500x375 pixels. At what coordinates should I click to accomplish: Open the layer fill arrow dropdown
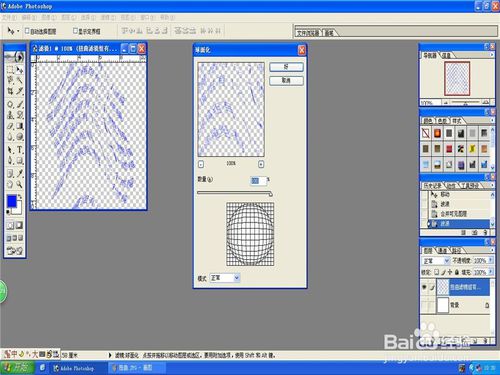click(490, 272)
